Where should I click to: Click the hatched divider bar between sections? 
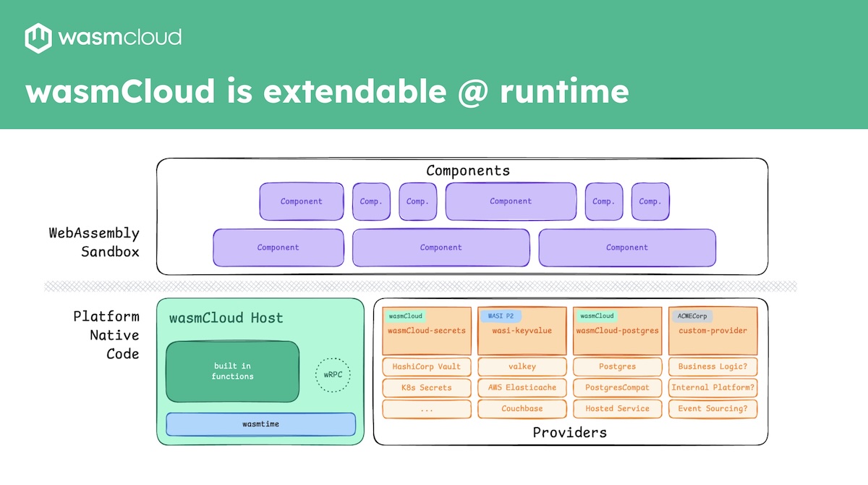tap(434, 284)
